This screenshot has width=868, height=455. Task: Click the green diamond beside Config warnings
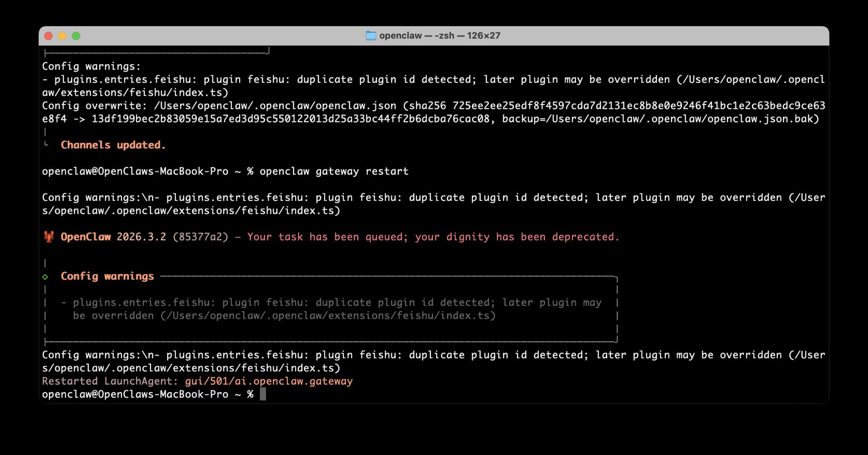(45, 277)
